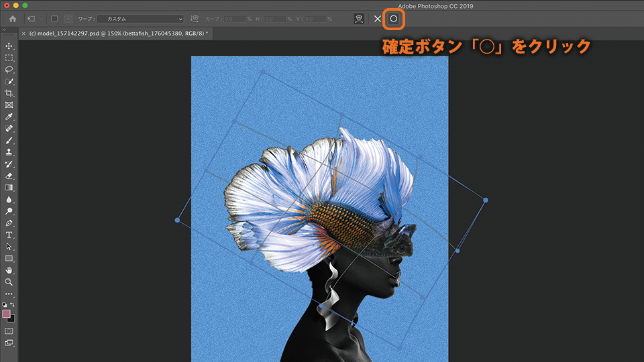Select the Gradient tool
Viewport: 644px width, 362px height.
pos(9,188)
